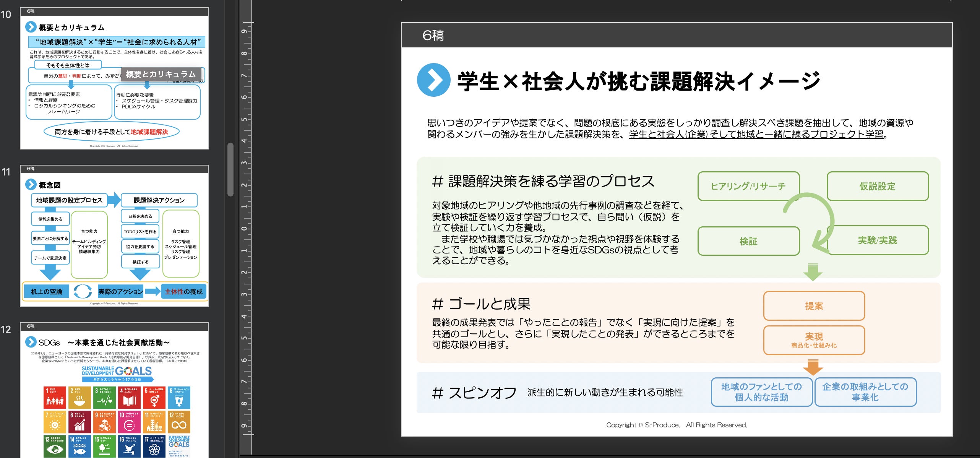980x458 pixels.
Task: Click the 検証 green box
Action: click(x=748, y=241)
